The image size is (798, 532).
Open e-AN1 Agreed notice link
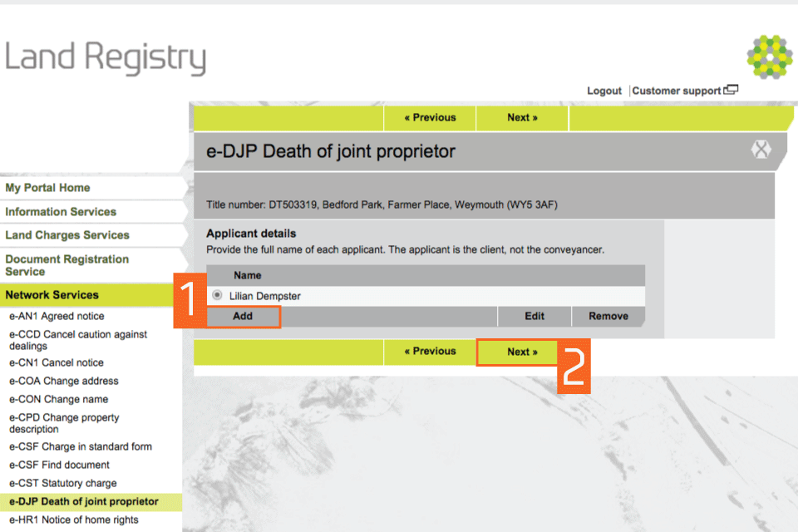57,316
